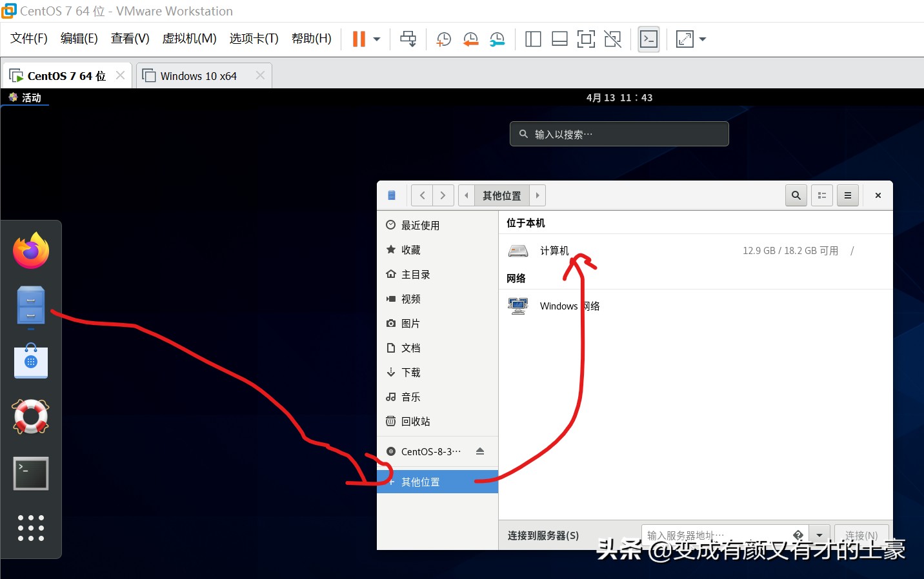Image resolution: width=924 pixels, height=579 pixels.
Task: Open Help lifebuoy icon in dock
Action: [31, 417]
